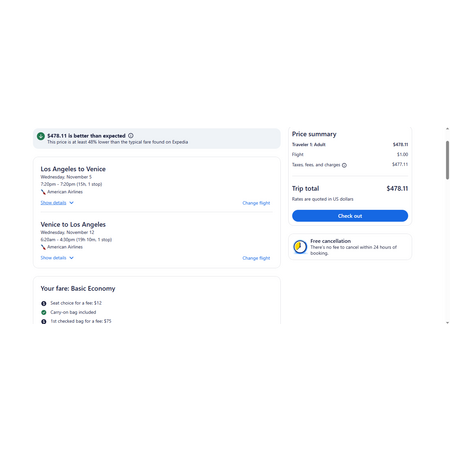Click the scrollbar up arrow
Screen dimensions: 450x450
(447, 129)
